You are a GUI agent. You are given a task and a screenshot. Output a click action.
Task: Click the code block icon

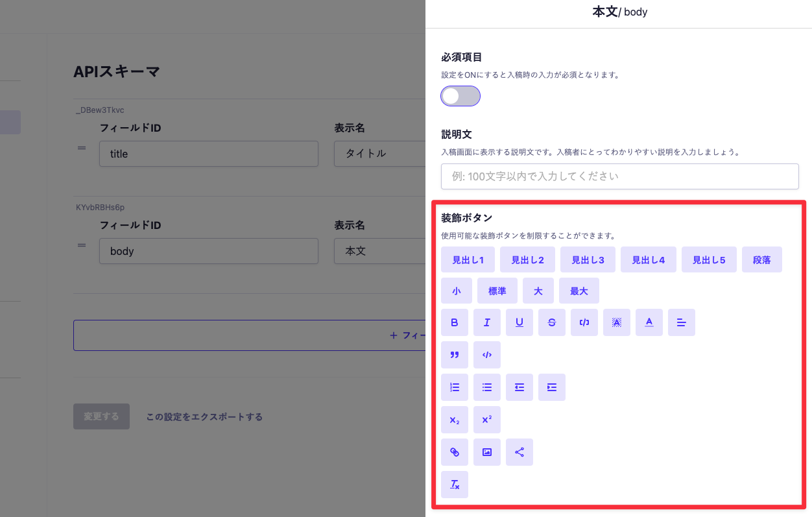coord(487,355)
